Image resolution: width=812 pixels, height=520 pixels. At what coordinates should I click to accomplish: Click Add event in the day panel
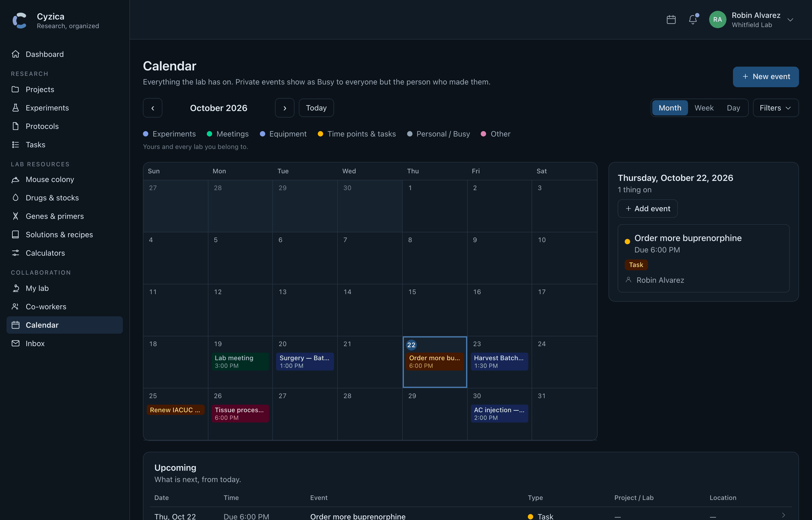[x=648, y=209]
